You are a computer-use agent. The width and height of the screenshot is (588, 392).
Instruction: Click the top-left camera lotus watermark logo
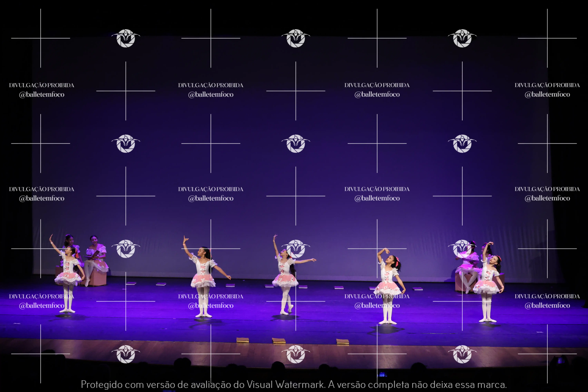[x=126, y=38]
